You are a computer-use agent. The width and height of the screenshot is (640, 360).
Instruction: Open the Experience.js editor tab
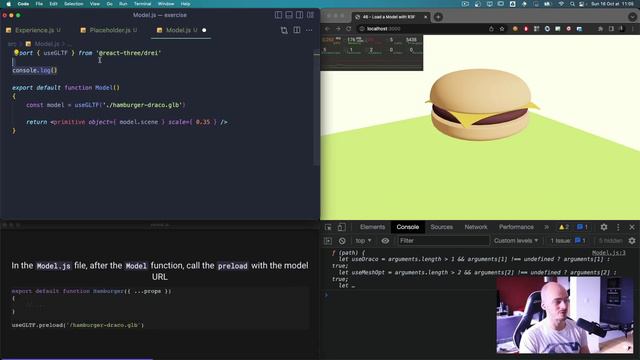click(33, 30)
